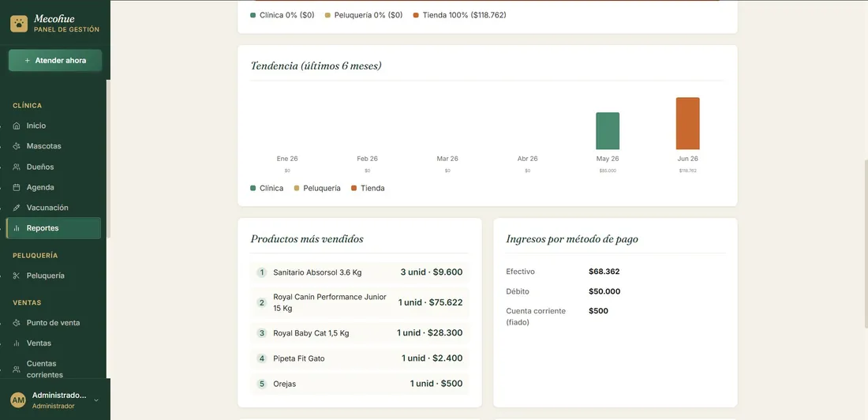Click the Productos más vendidos heading
868x420 pixels.
click(x=307, y=238)
